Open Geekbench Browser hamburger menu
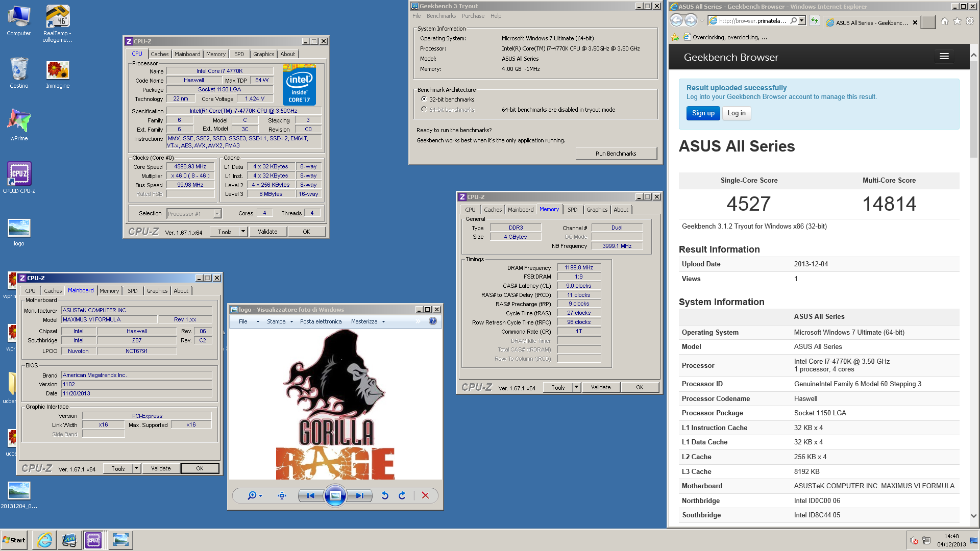Screen dimensions: 980x551 (x=944, y=56)
